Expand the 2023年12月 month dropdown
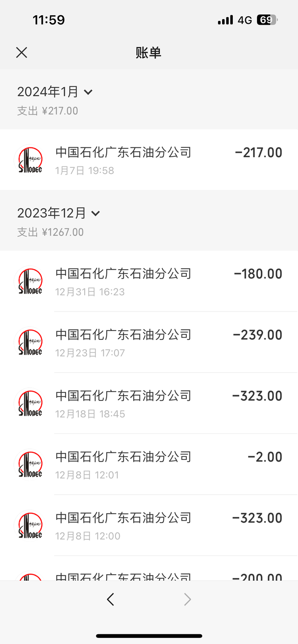298x644 pixels. point(95,213)
